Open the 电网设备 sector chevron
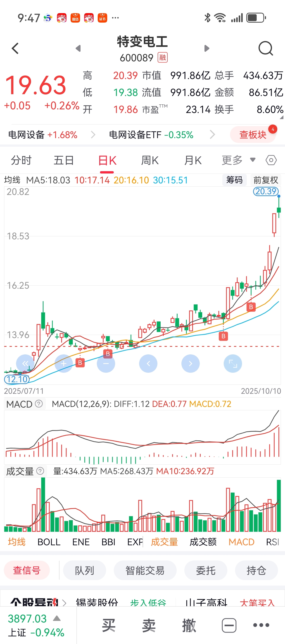 93,135
